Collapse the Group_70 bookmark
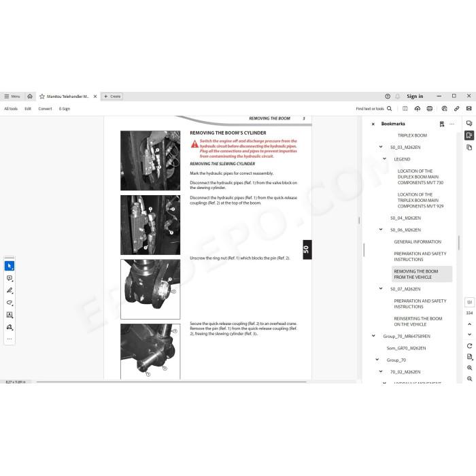This screenshot has width=476, height=476. point(377,360)
